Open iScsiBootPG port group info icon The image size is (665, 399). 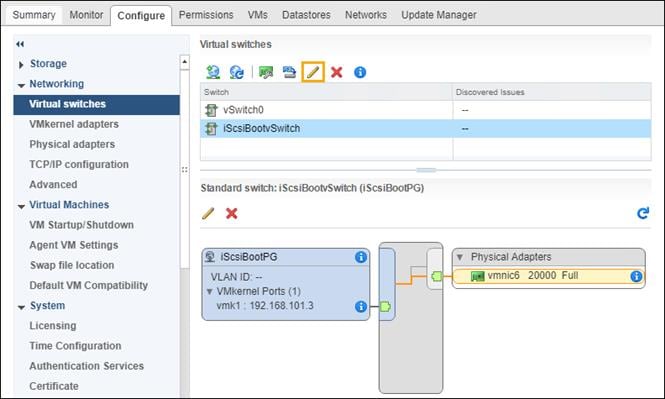point(361,257)
